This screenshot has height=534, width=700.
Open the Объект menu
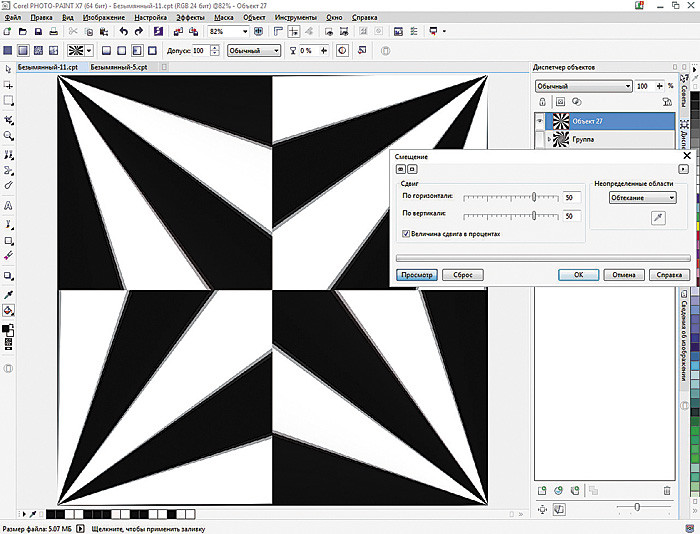tap(254, 17)
